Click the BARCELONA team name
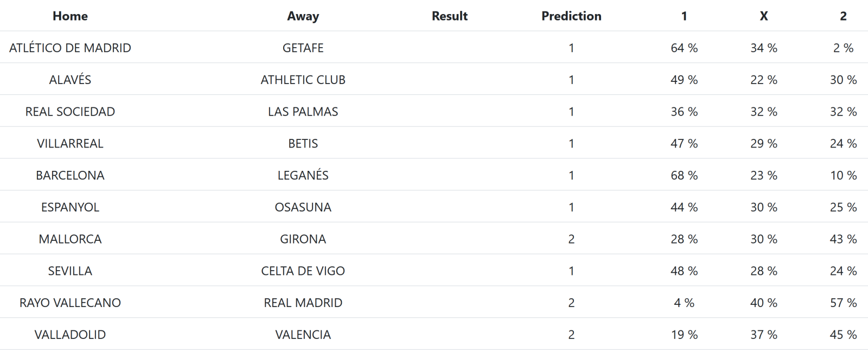Image resolution: width=868 pixels, height=352 pixels. tap(70, 175)
